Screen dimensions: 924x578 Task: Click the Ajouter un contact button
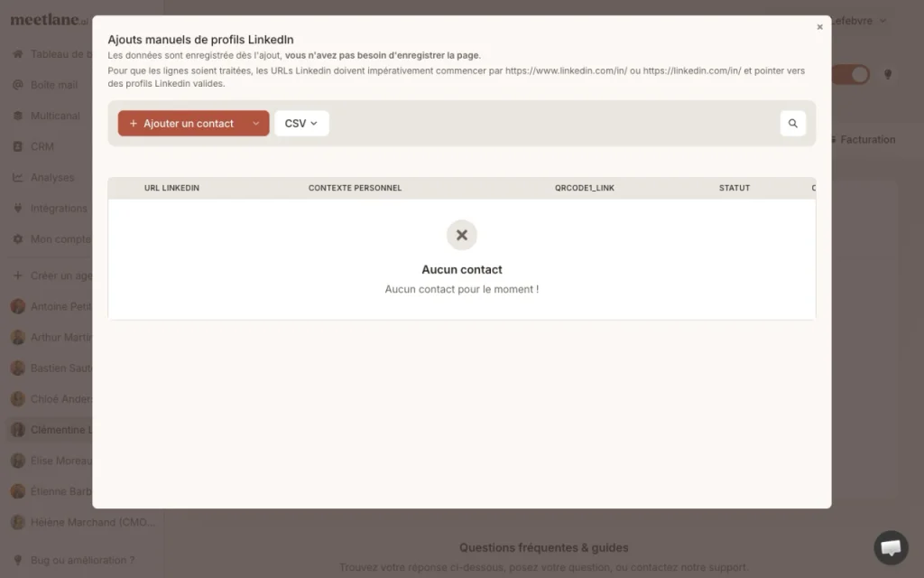point(181,123)
